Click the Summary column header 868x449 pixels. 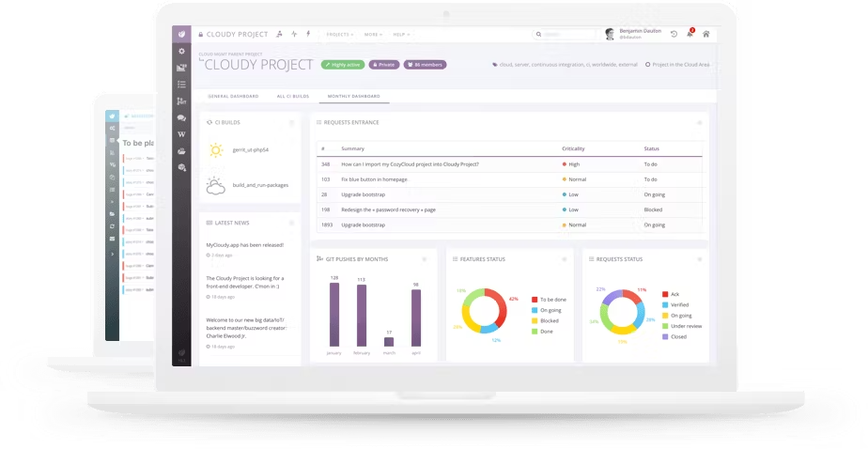pyautogui.click(x=352, y=149)
